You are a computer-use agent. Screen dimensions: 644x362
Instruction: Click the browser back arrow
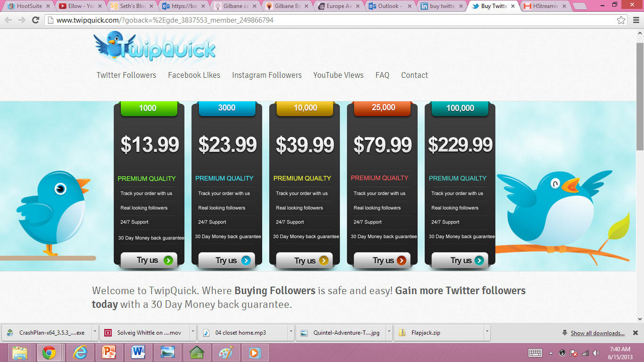click(8, 20)
